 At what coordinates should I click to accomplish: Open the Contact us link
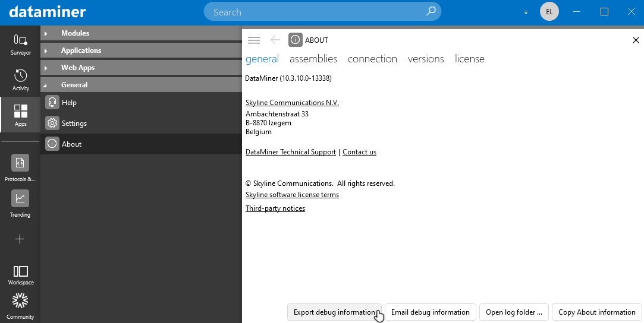coord(359,151)
